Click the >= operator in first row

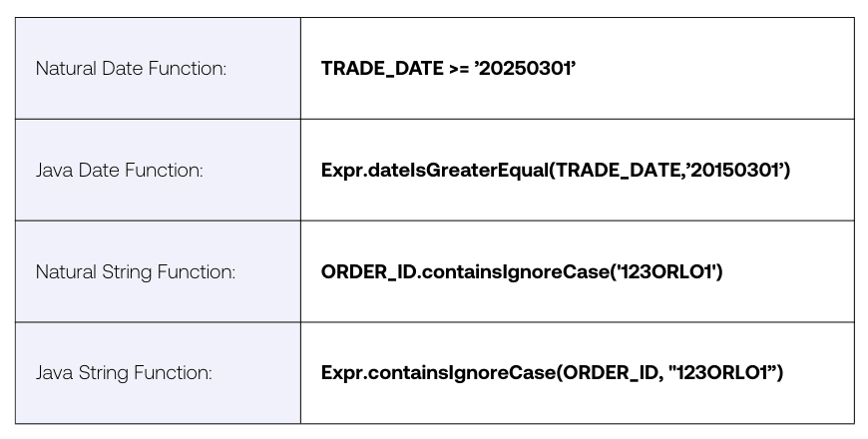click(x=459, y=69)
